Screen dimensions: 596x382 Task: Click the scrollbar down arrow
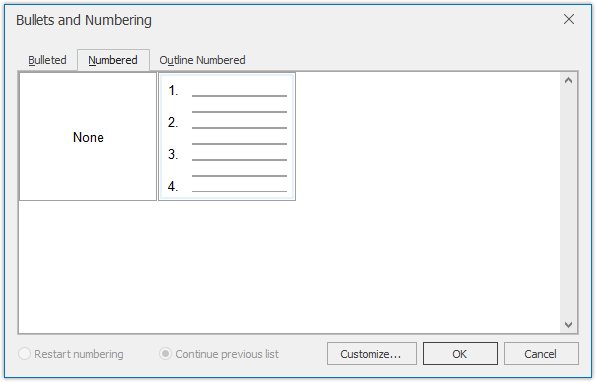pyautogui.click(x=568, y=325)
